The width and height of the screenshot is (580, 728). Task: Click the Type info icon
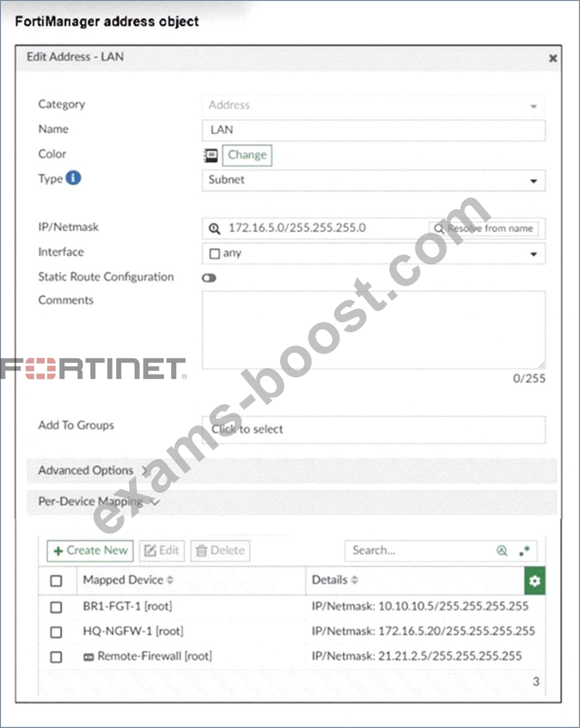[x=73, y=178]
